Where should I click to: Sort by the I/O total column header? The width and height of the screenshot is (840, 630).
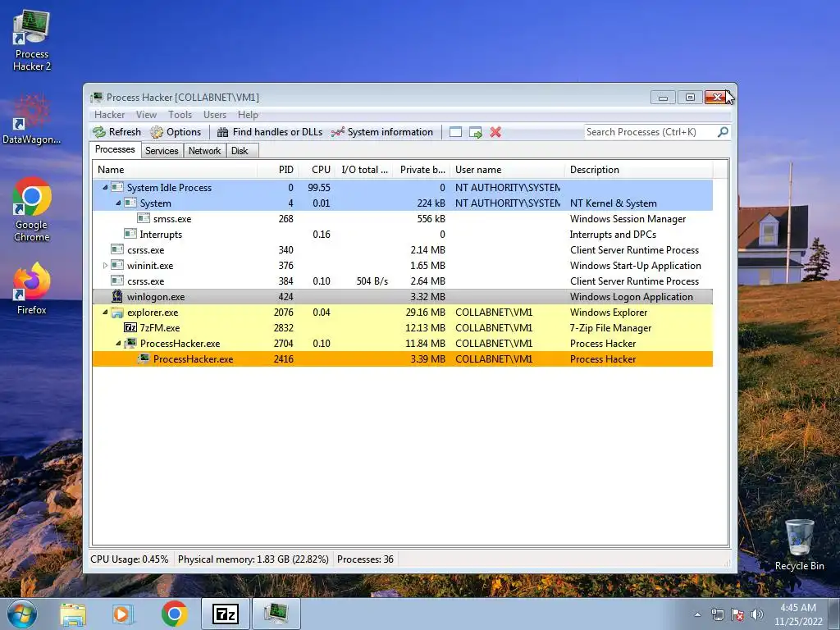(365, 170)
